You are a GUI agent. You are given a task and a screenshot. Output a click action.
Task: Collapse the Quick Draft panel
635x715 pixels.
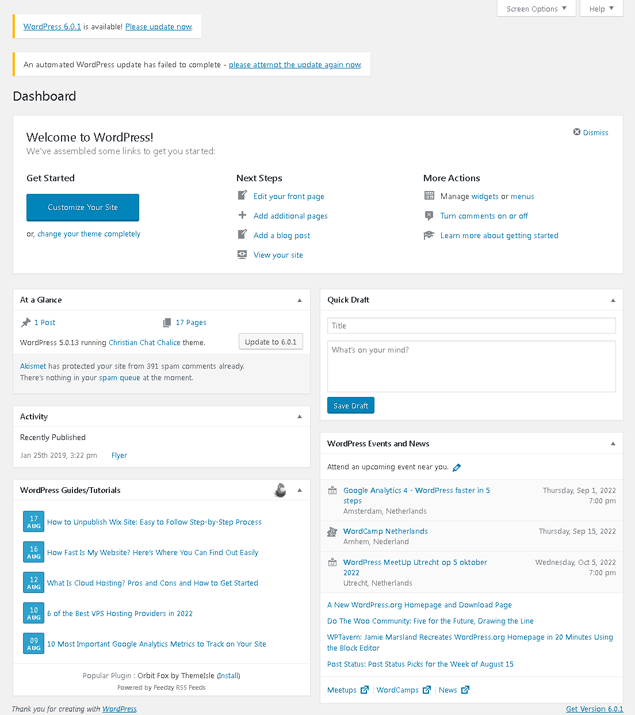[x=613, y=300]
